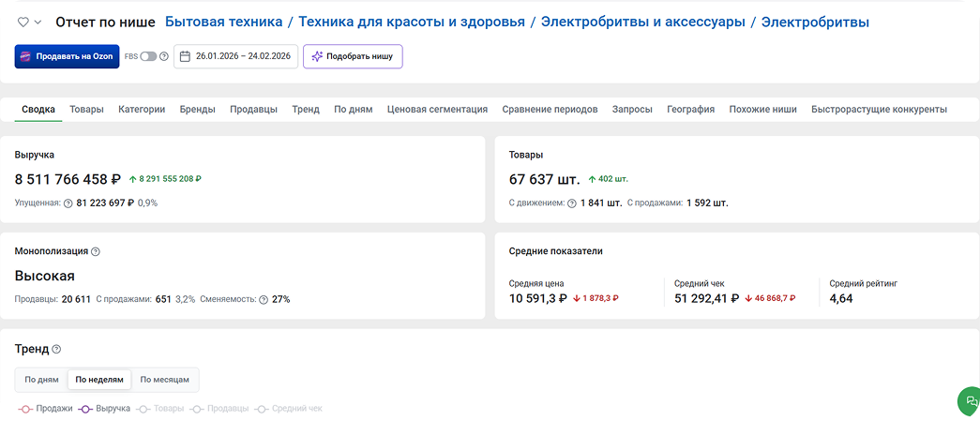Select the 'По месяцам' trend grouping option

tap(164, 380)
